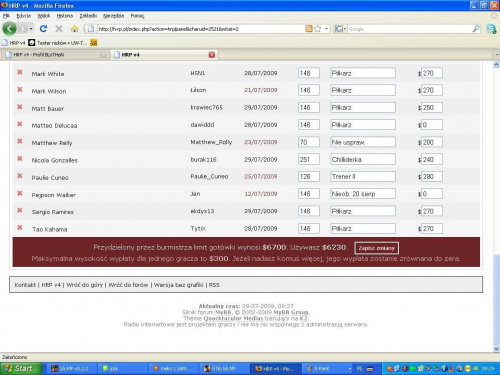500x375 pixels.
Task: Click Matthew Relly's salary field showing 200
Action: pyautogui.click(x=432, y=142)
